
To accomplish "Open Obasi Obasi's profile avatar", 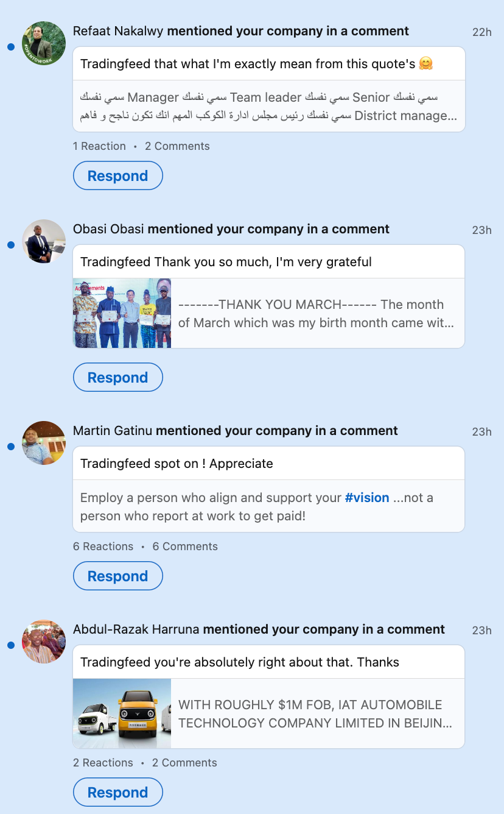I will pyautogui.click(x=44, y=241).
